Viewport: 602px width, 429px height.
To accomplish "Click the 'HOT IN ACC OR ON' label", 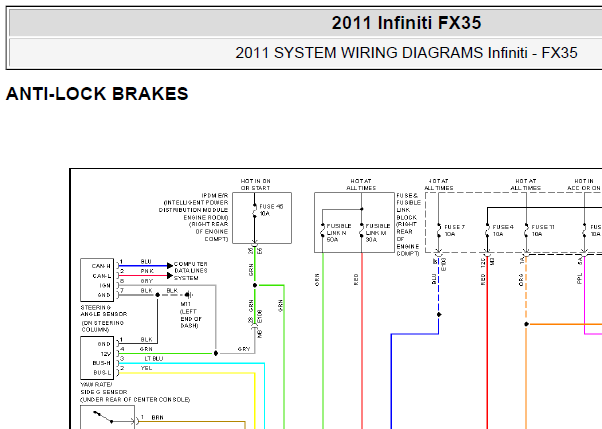I will (584, 184).
